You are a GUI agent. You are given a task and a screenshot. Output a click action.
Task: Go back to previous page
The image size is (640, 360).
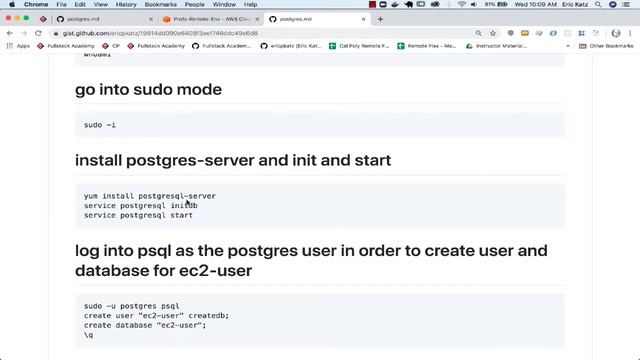10,33
